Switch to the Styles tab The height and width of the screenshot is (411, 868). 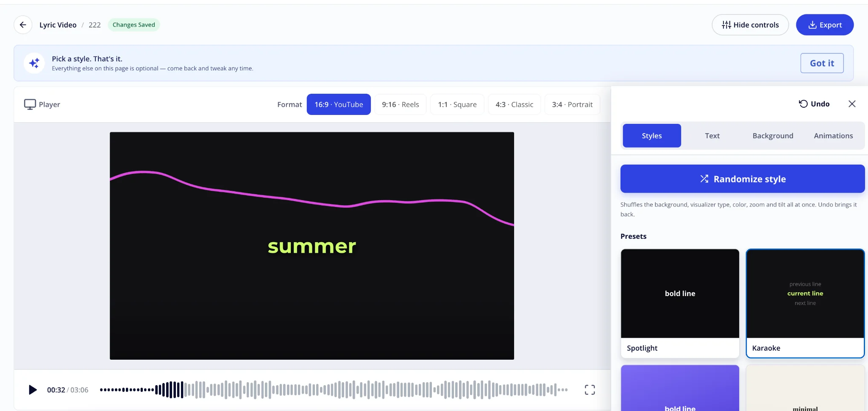click(652, 136)
